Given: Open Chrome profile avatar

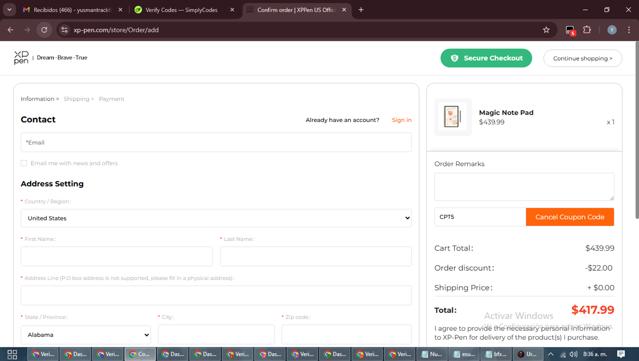Looking at the screenshot, I should coord(612,30).
